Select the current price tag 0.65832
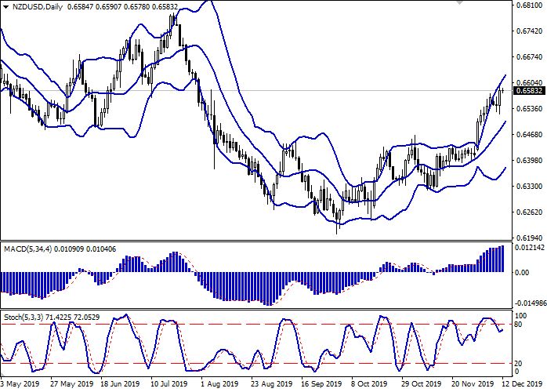The height and width of the screenshot is (392, 547). point(529,90)
